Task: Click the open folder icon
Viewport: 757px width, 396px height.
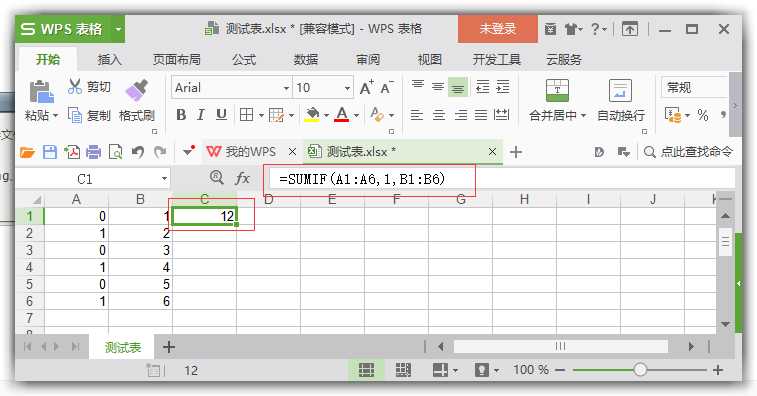Action: click(28, 153)
